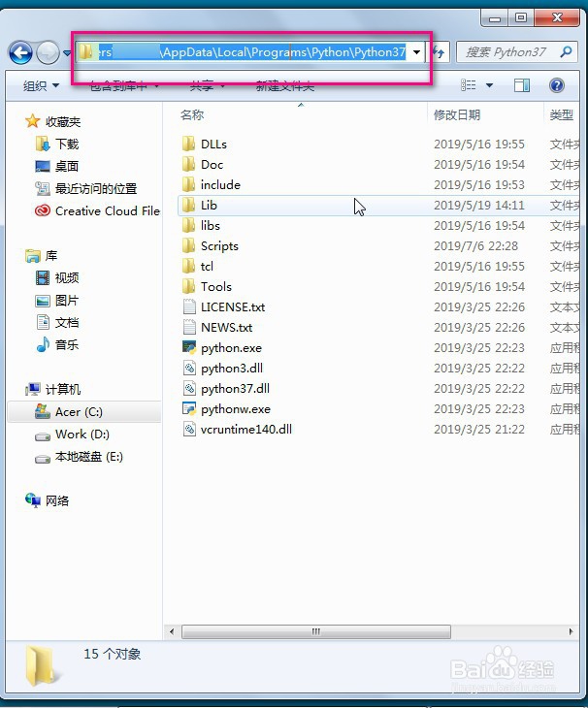Screen dimensions: 588x708
Task: Click the scrollbar left arrow
Action: point(172,631)
